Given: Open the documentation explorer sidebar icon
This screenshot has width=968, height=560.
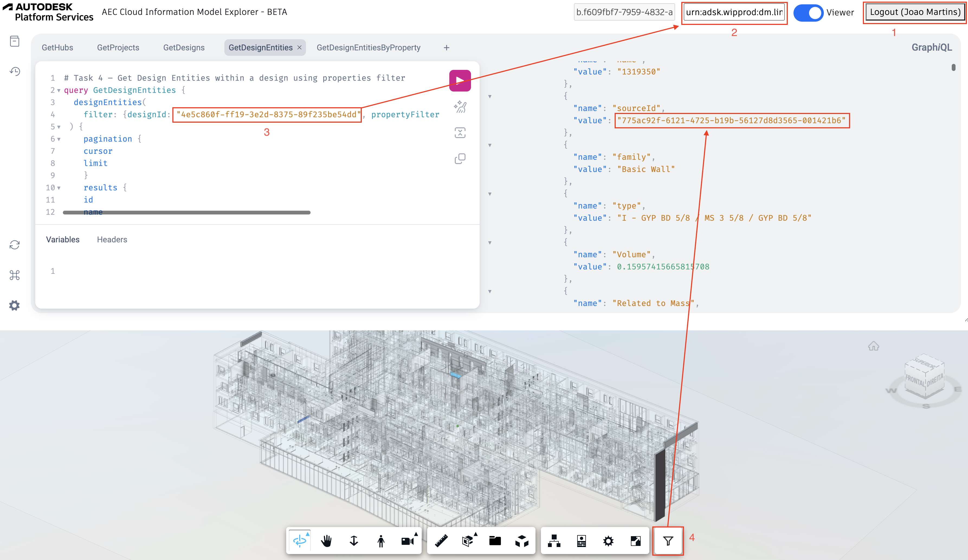Looking at the screenshot, I should [15, 41].
